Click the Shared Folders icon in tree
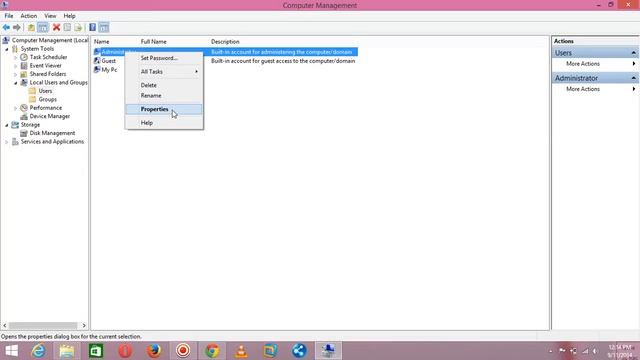Image resolution: width=640 pixels, height=360 pixels. (x=24, y=74)
